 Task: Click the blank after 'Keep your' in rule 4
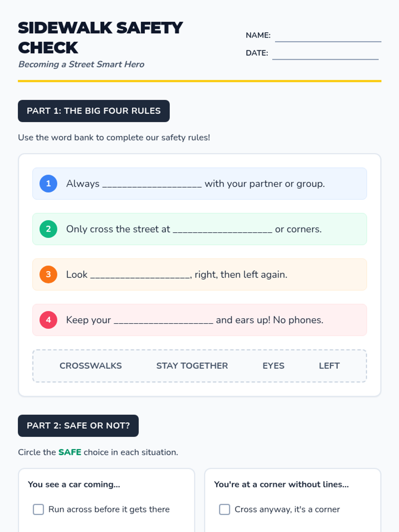pyautogui.click(x=163, y=321)
